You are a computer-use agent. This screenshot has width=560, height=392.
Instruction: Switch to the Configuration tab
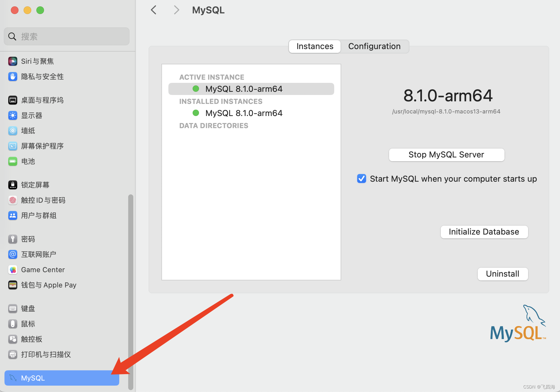374,46
